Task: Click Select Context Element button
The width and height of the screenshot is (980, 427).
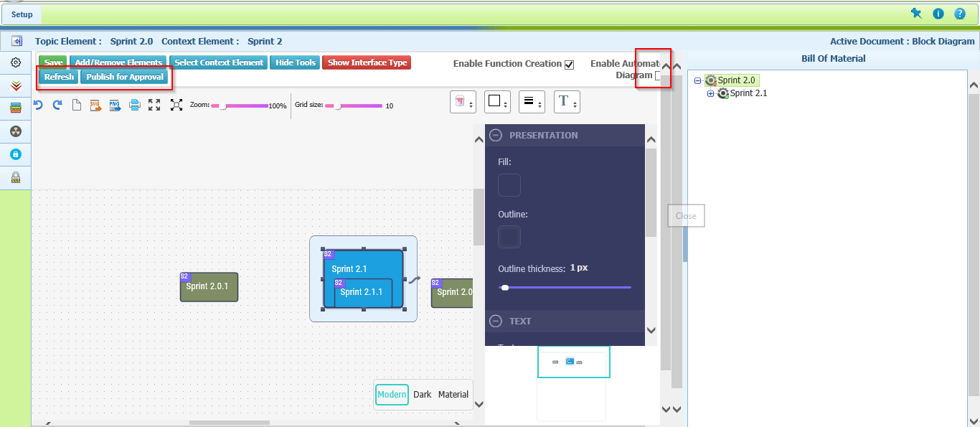Action: coord(219,63)
